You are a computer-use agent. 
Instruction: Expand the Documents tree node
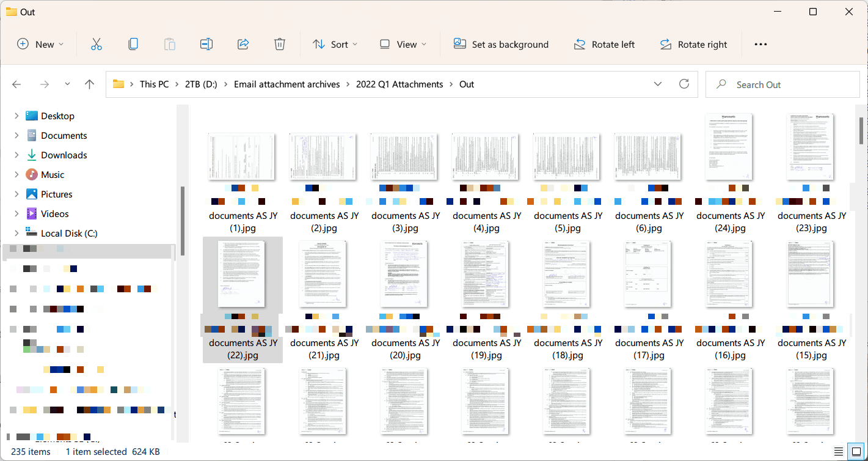[x=16, y=136]
